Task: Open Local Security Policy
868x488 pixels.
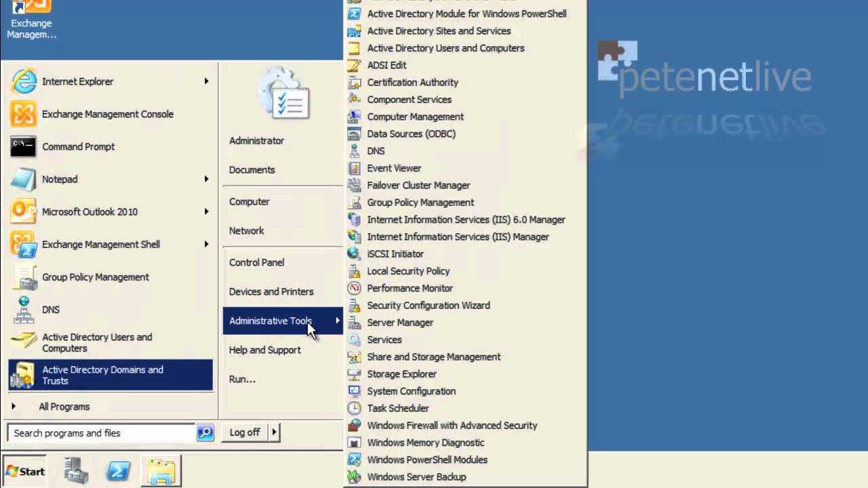Action: (408, 271)
